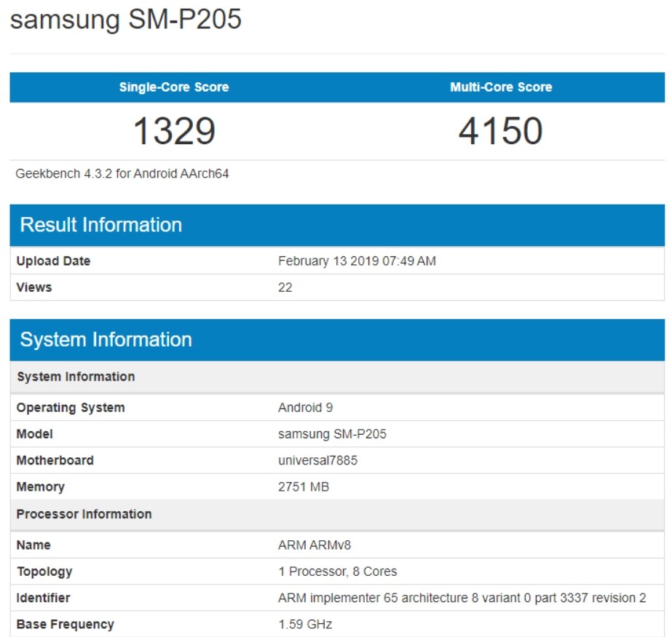Click the blue 'System Information' section header
The image size is (672, 637).
tap(337, 339)
